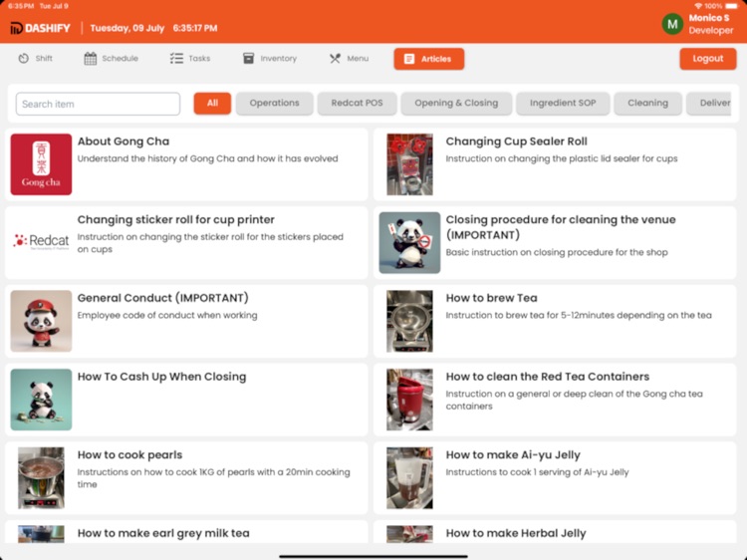The width and height of the screenshot is (747, 560).
Task: Open the How to cook pearls article
Action: pyautogui.click(x=186, y=477)
